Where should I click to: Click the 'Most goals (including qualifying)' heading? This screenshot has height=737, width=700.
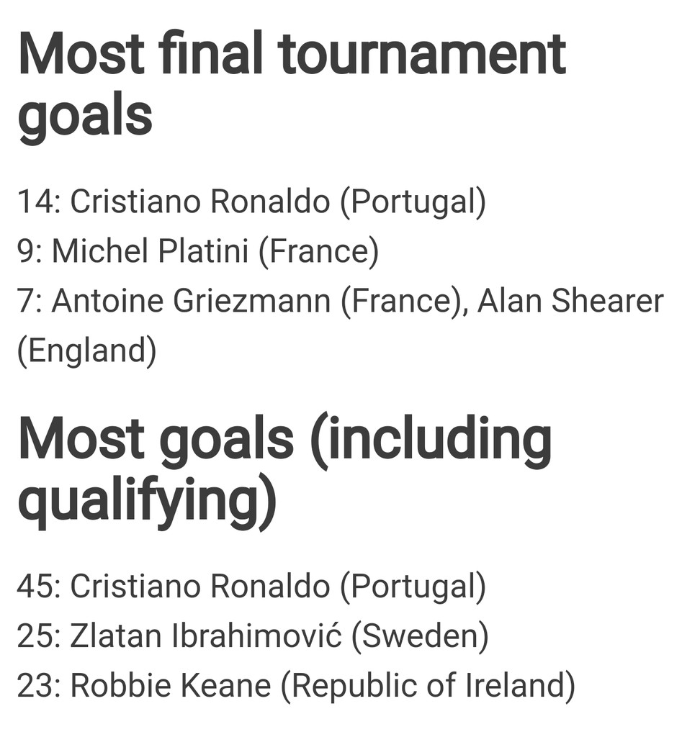[x=284, y=471]
